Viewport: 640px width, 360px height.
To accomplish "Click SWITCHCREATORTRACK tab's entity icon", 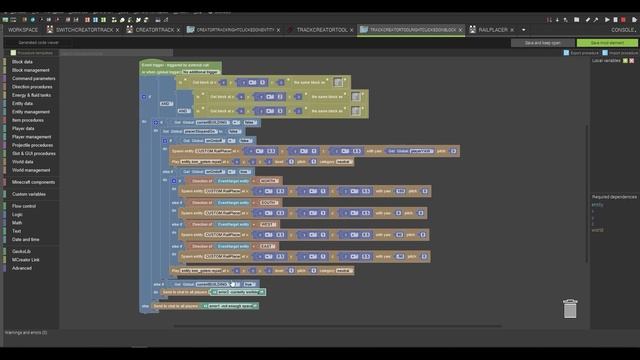I will (50, 29).
